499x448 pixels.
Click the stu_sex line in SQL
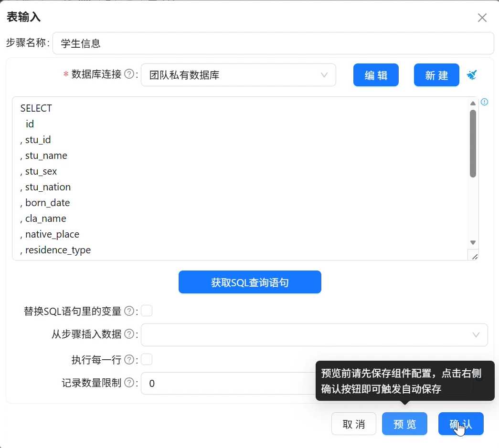(39, 171)
